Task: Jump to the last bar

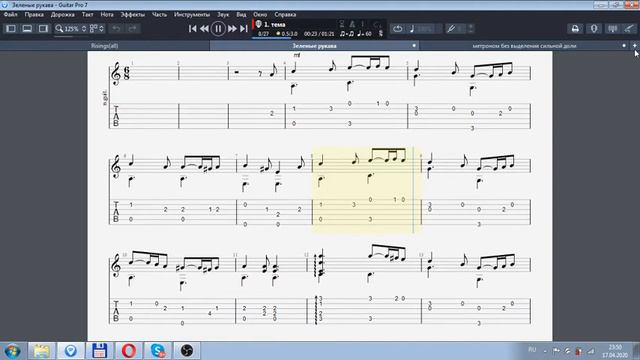Action: [244, 29]
